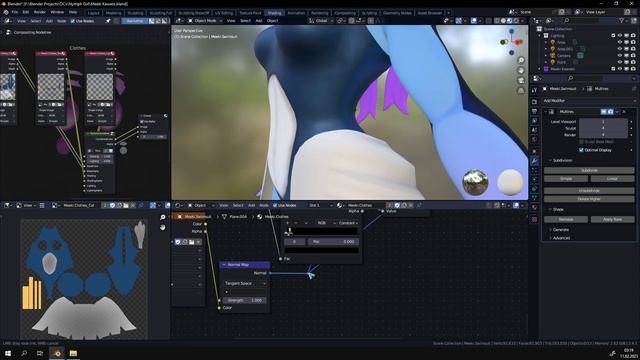640x360 pixels.
Task: Click the viewport camera view icon
Action: 521,81
